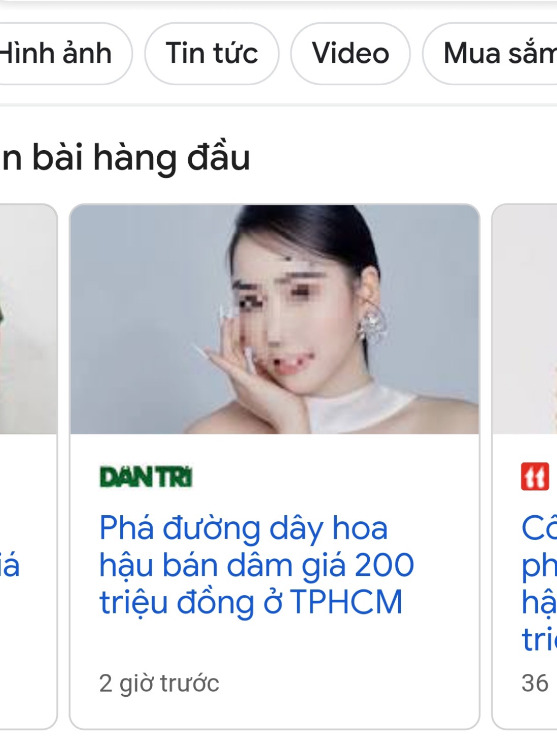Click the "200" figure in the blue headline
The width and height of the screenshot is (557, 756).
[x=384, y=565]
